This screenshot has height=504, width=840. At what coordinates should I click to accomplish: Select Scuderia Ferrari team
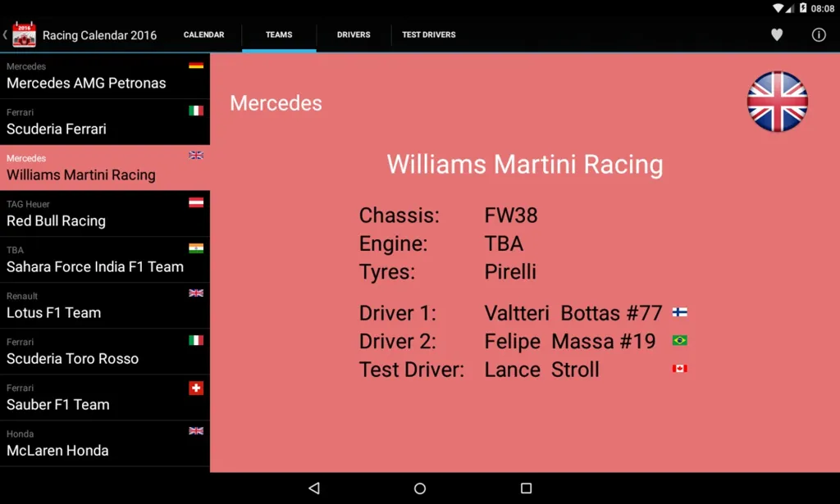pyautogui.click(x=105, y=122)
